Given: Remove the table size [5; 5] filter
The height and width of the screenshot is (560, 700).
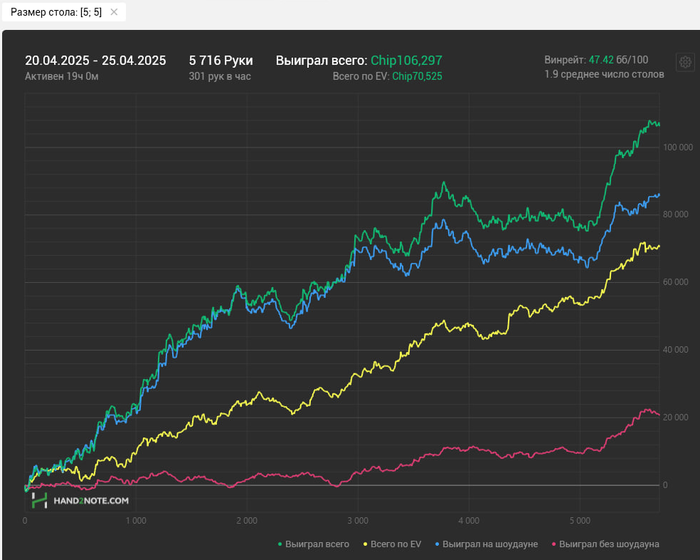Looking at the screenshot, I should click(x=114, y=12).
